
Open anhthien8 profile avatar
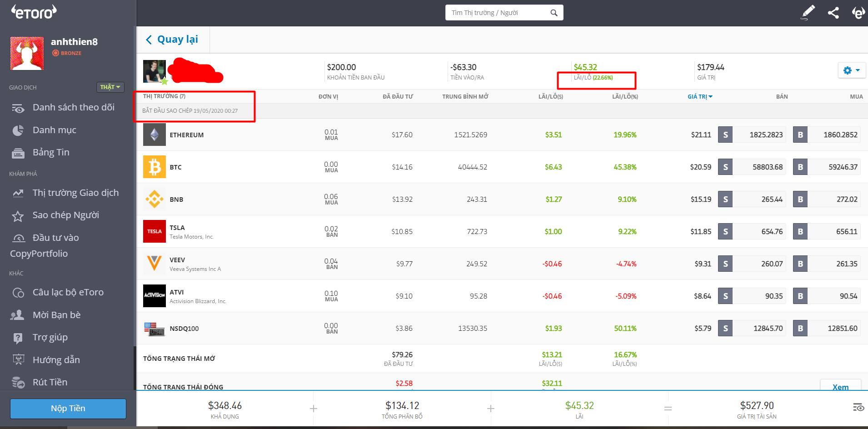(x=27, y=54)
